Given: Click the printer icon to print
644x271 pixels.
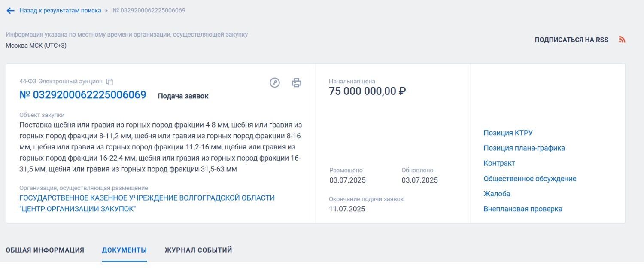Looking at the screenshot, I should coord(297,83).
